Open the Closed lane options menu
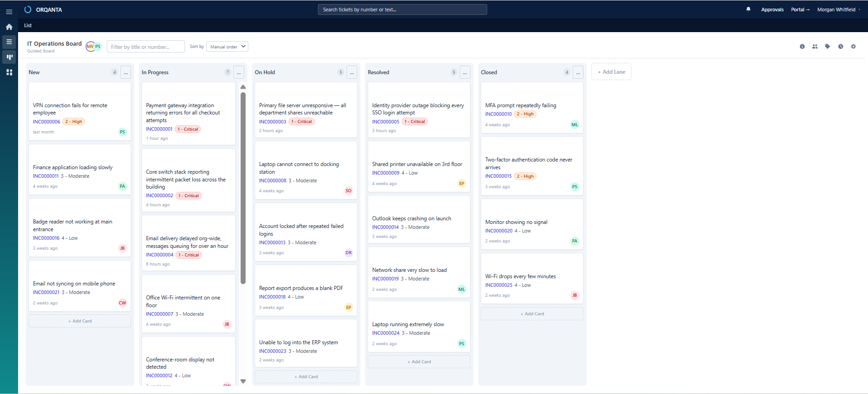The height and width of the screenshot is (394, 868). (x=578, y=72)
